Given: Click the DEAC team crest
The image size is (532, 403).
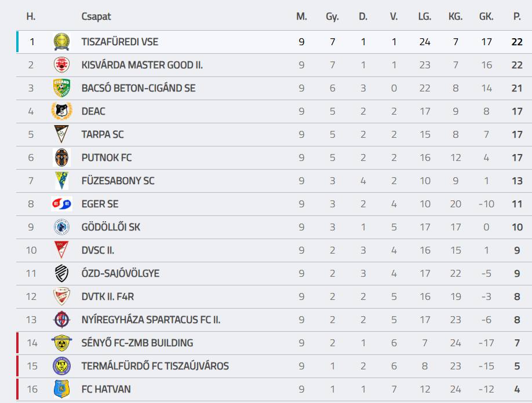Looking at the screenshot, I should pos(61,111).
